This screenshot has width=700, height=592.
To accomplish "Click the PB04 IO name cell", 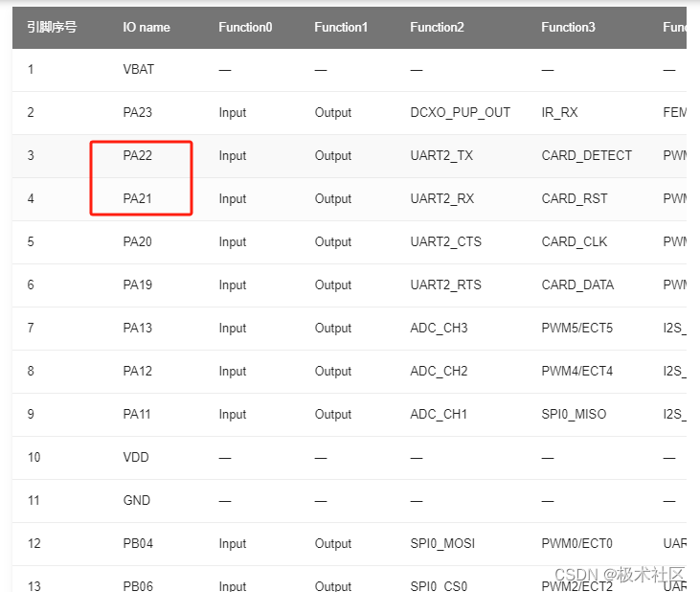I will pyautogui.click(x=138, y=543).
